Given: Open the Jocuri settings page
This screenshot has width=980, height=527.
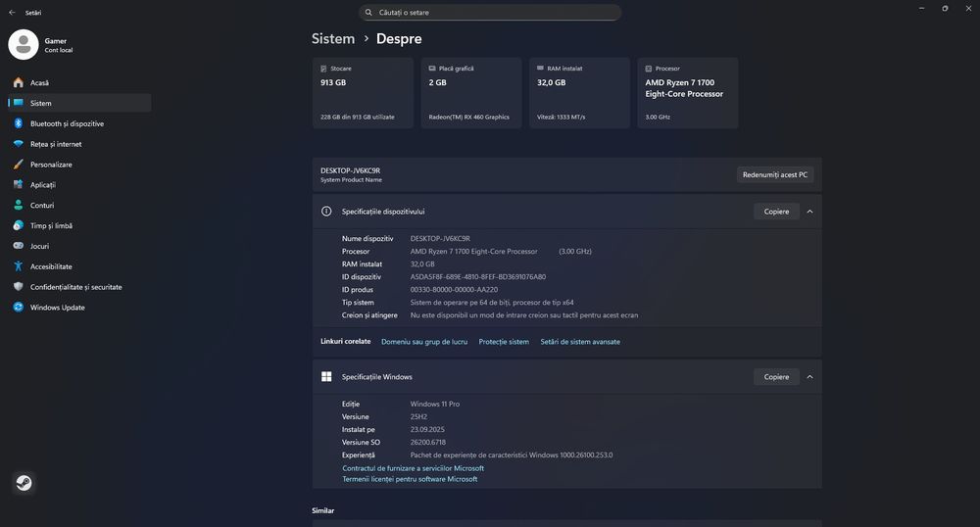Looking at the screenshot, I should click(x=39, y=246).
